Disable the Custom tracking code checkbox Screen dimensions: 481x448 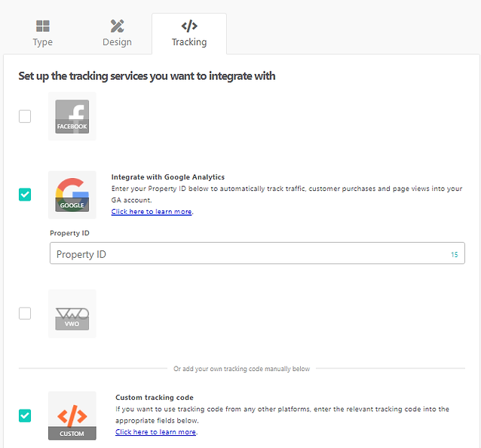click(25, 416)
